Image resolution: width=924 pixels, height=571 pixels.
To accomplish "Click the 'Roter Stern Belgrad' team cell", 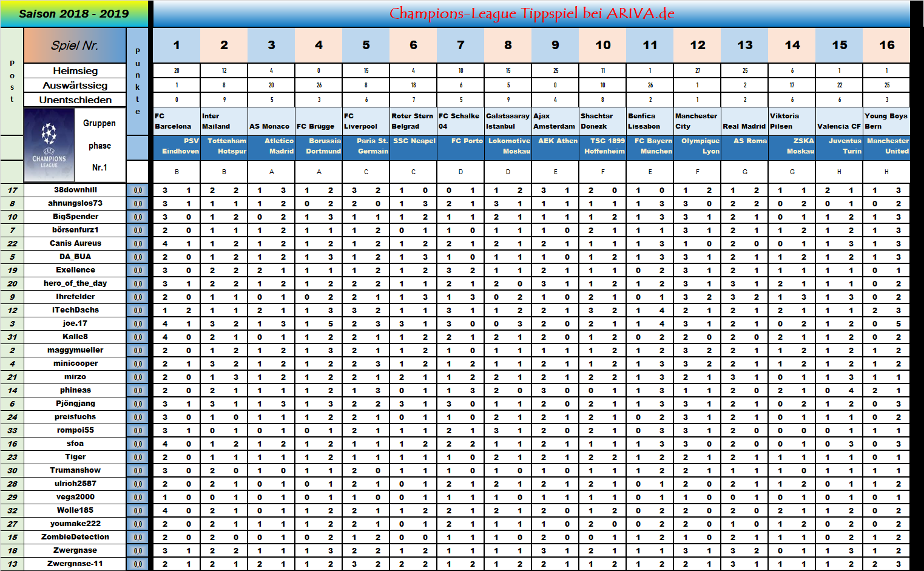I will pyautogui.click(x=413, y=121).
